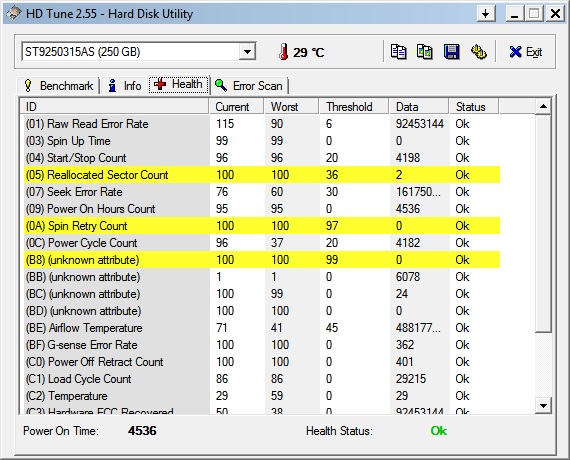Minimize the HD Tune window

click(x=514, y=14)
